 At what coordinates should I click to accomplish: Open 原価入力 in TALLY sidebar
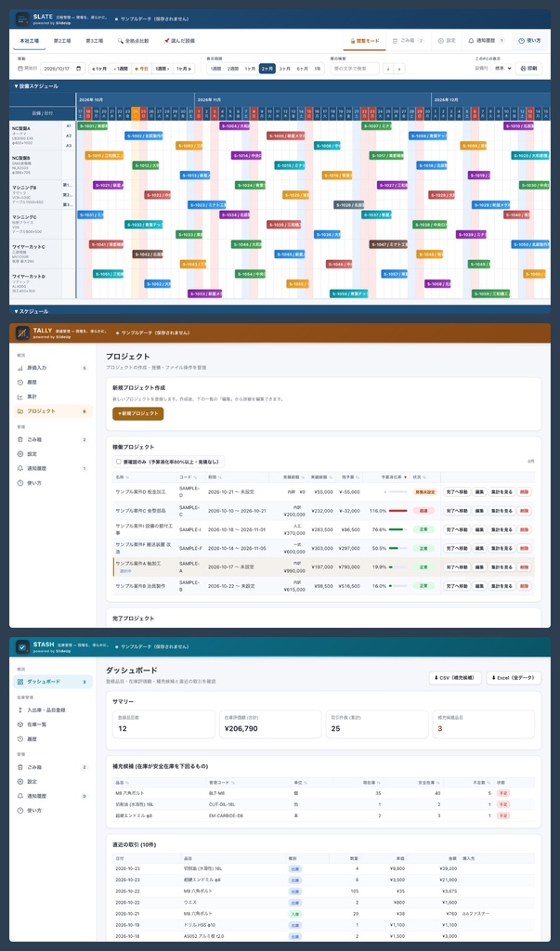coord(52,368)
